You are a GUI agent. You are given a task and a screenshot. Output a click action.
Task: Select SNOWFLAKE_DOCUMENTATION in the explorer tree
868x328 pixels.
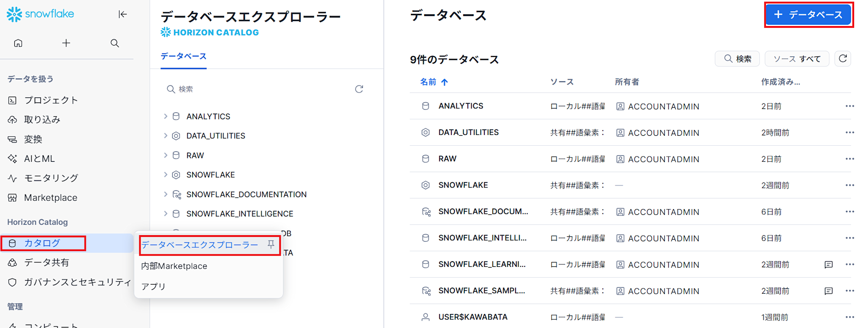coord(247,194)
